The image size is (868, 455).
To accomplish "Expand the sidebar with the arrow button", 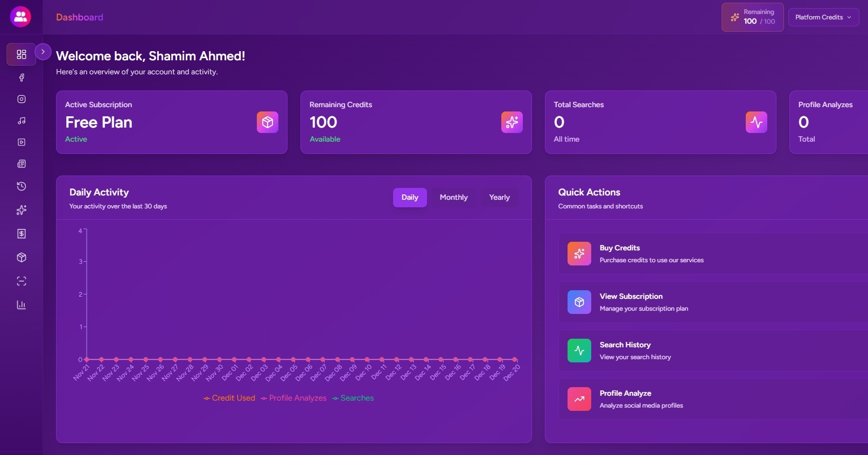I will point(43,52).
